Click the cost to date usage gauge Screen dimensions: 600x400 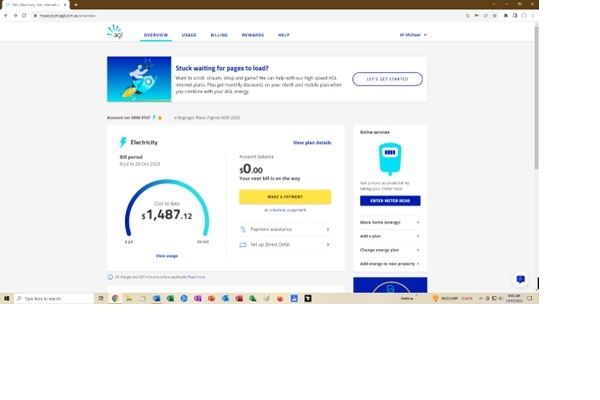(167, 209)
